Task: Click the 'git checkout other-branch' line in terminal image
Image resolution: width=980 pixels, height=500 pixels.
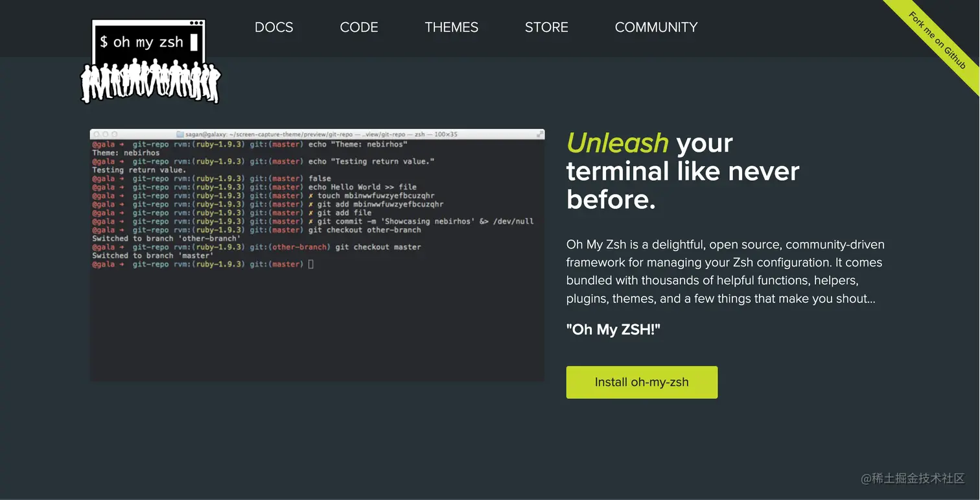Action: pos(257,230)
